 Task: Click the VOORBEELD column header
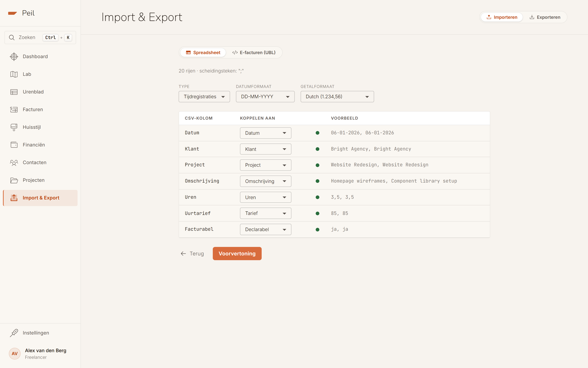[x=344, y=118]
